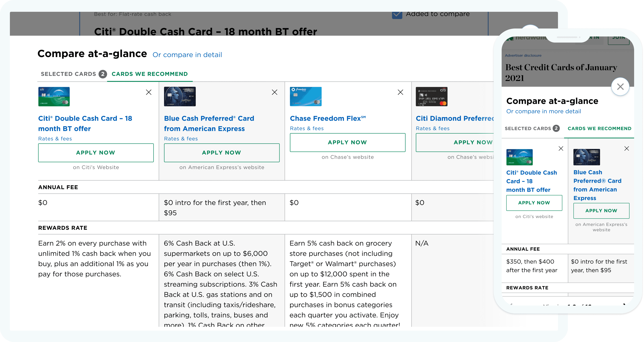The width and height of the screenshot is (644, 342).
Task: Apply now for Chase Freedom Flex
Action: [347, 142]
